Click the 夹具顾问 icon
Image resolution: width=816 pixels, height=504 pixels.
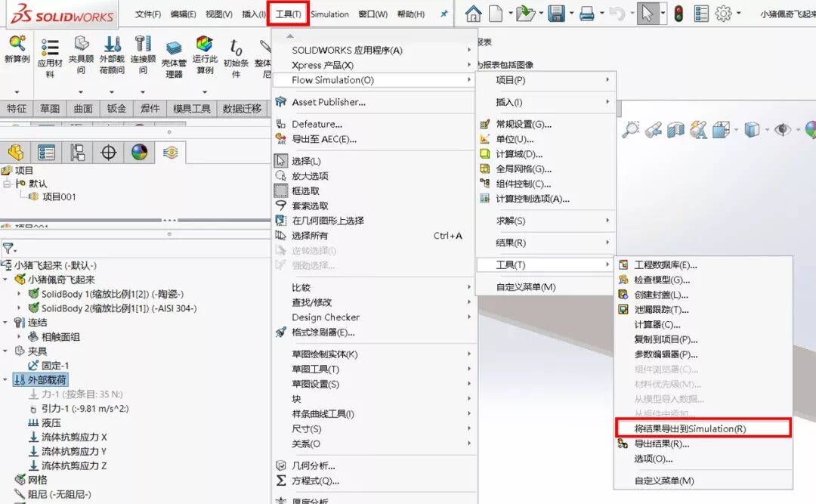[x=81, y=54]
